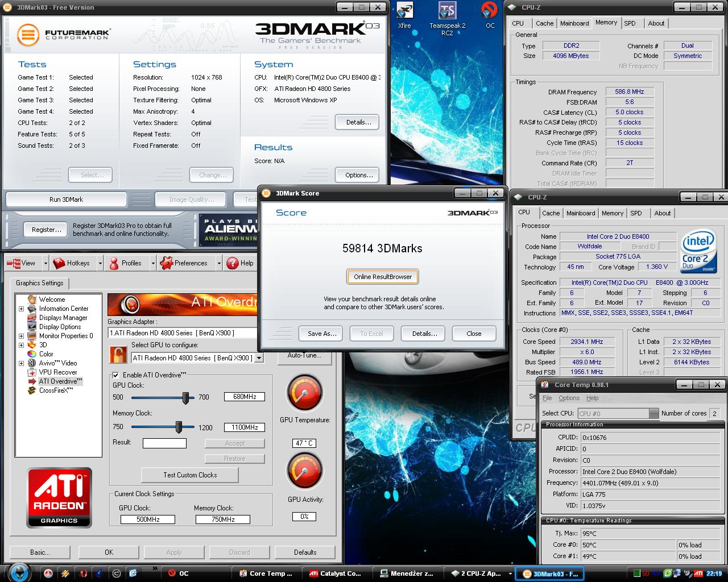The height and width of the screenshot is (582, 728).
Task: Switch to the SPD tab in the top CPU-Z window
Action: [x=630, y=23]
